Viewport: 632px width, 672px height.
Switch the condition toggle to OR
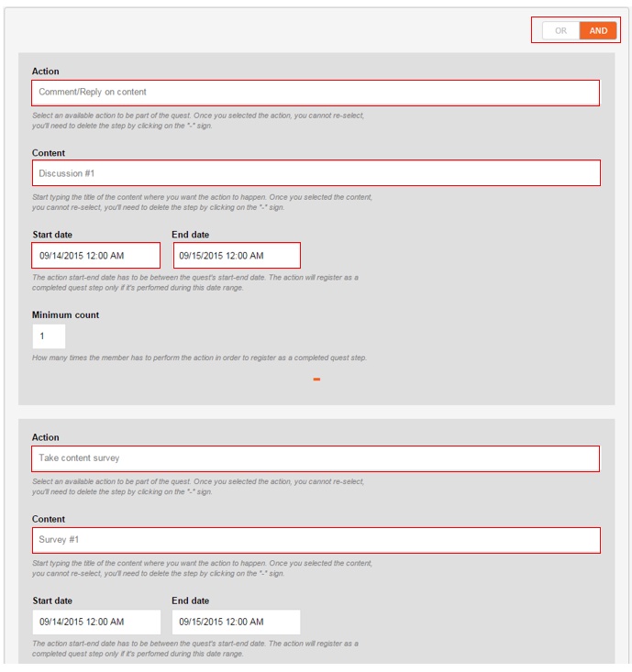(x=560, y=30)
